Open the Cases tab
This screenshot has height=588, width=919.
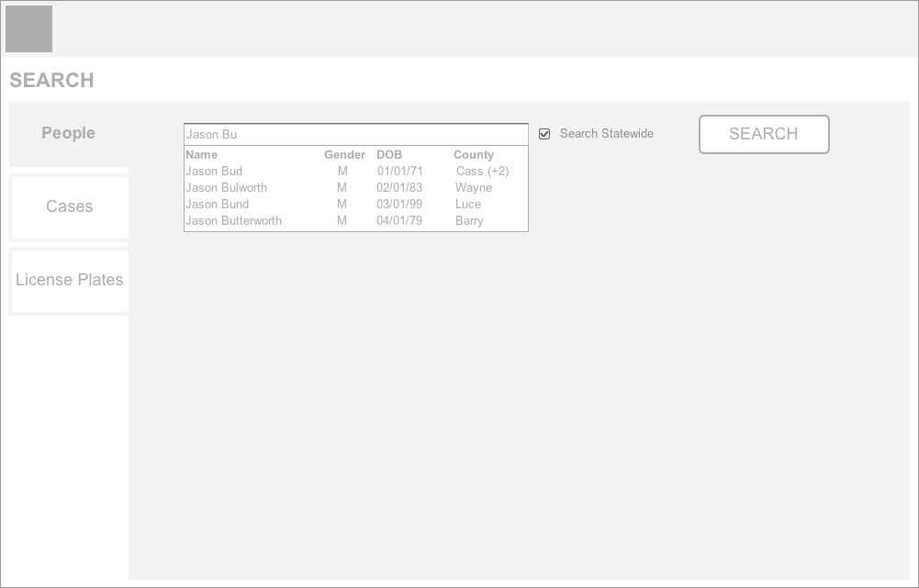pos(69,207)
